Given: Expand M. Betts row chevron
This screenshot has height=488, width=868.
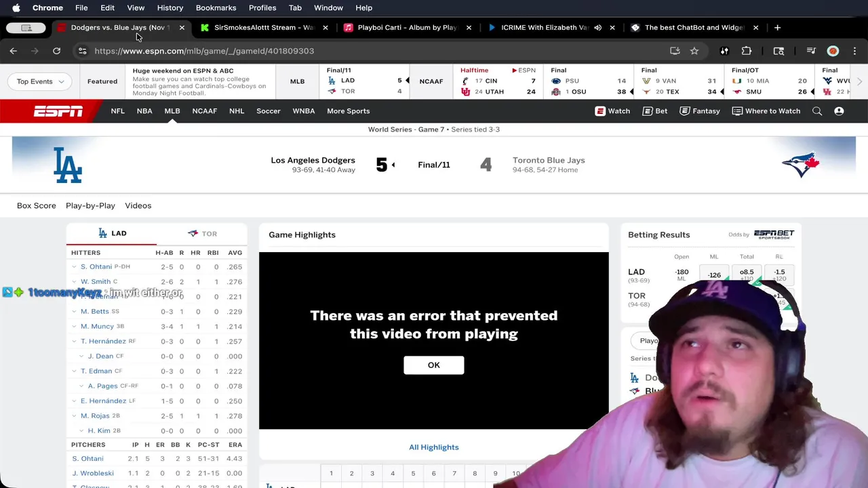Looking at the screenshot, I should point(74,312).
